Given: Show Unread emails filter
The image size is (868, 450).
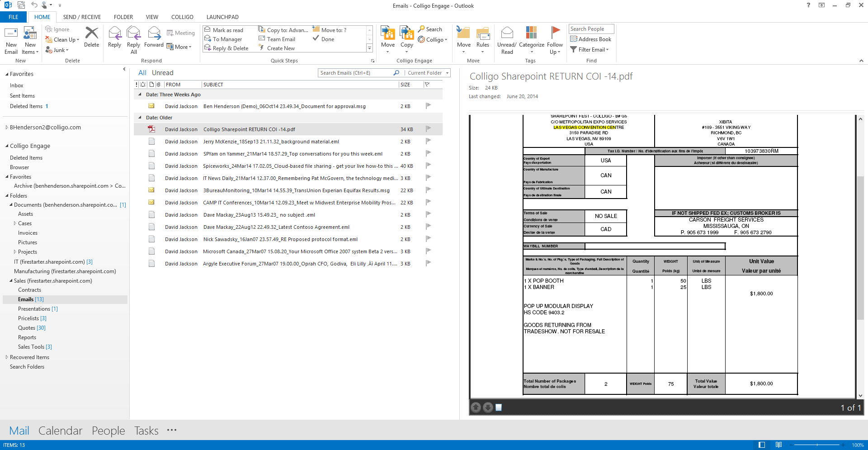Looking at the screenshot, I should (162, 73).
